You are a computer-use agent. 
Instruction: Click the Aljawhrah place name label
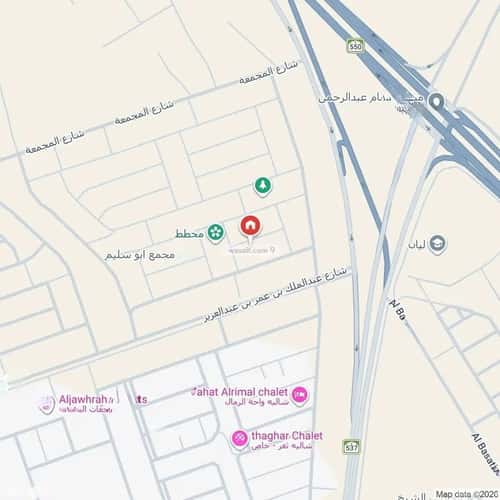86,404
